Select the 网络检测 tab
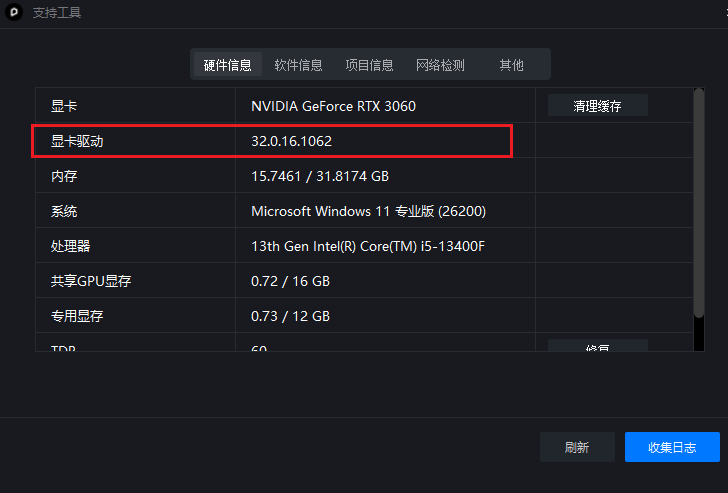The image size is (728, 493). 440,65
